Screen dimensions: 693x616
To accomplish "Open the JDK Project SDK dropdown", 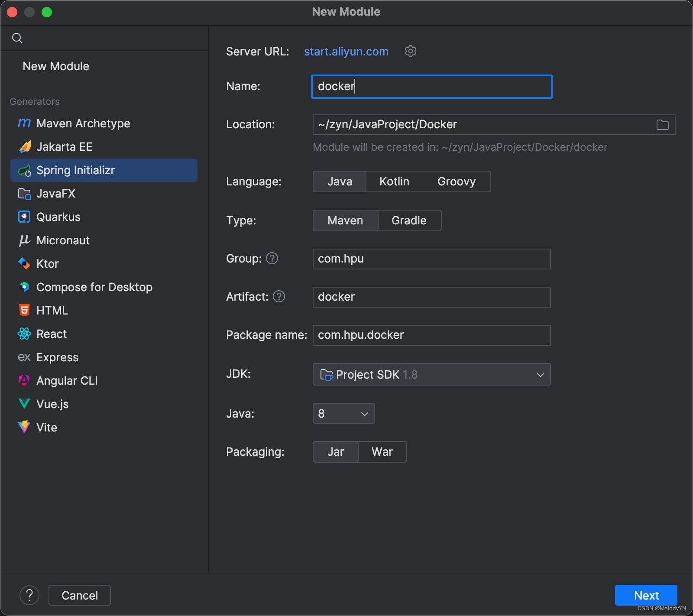I will [431, 374].
